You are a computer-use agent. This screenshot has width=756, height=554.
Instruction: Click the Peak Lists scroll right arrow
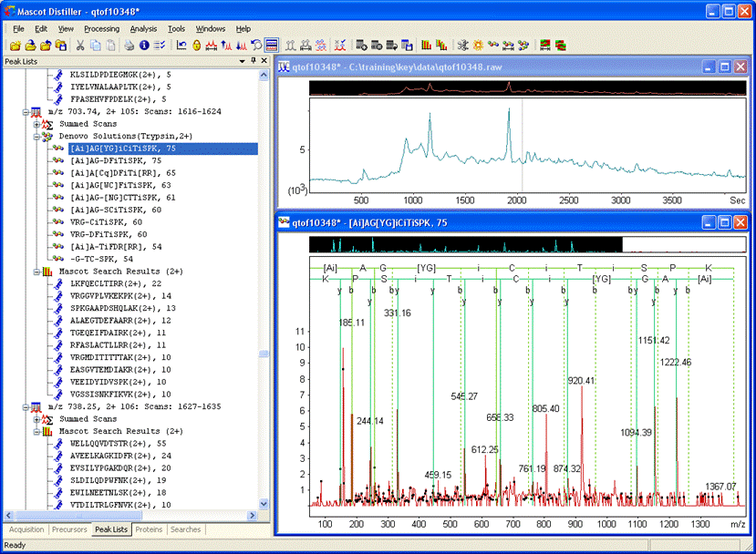pos(253,516)
